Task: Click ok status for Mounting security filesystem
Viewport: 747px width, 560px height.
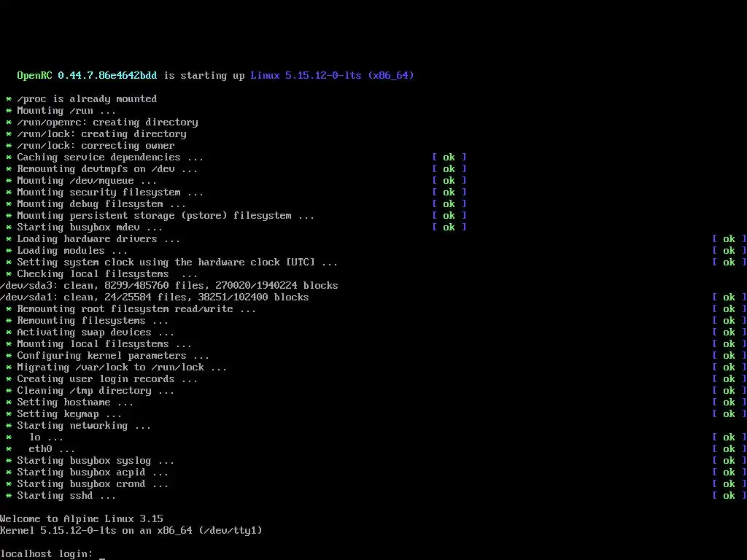Action: (x=449, y=192)
